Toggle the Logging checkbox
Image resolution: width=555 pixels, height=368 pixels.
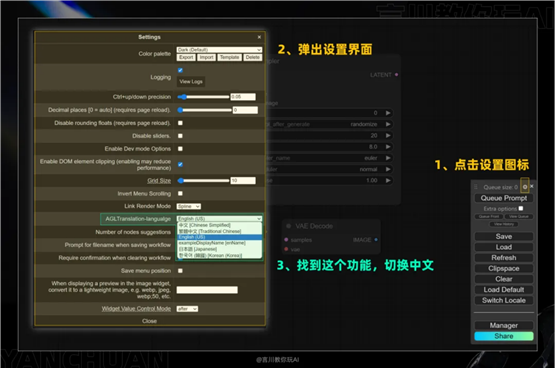coord(180,70)
